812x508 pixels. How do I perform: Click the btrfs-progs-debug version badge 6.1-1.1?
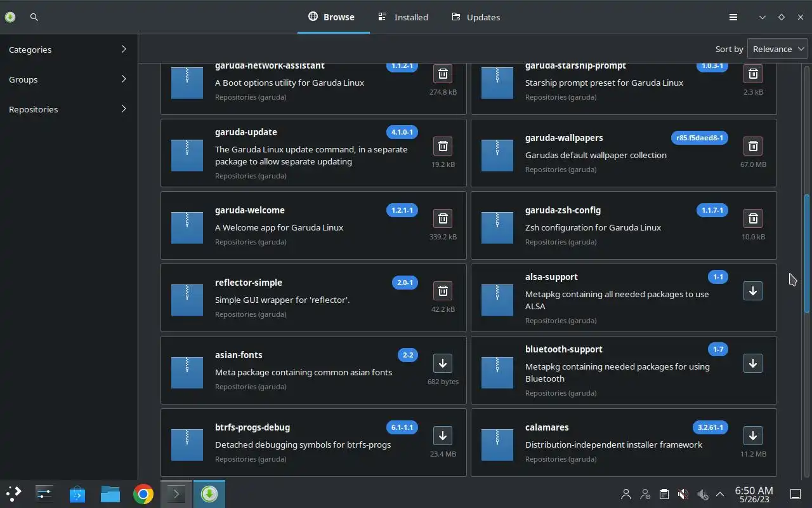[x=402, y=427]
